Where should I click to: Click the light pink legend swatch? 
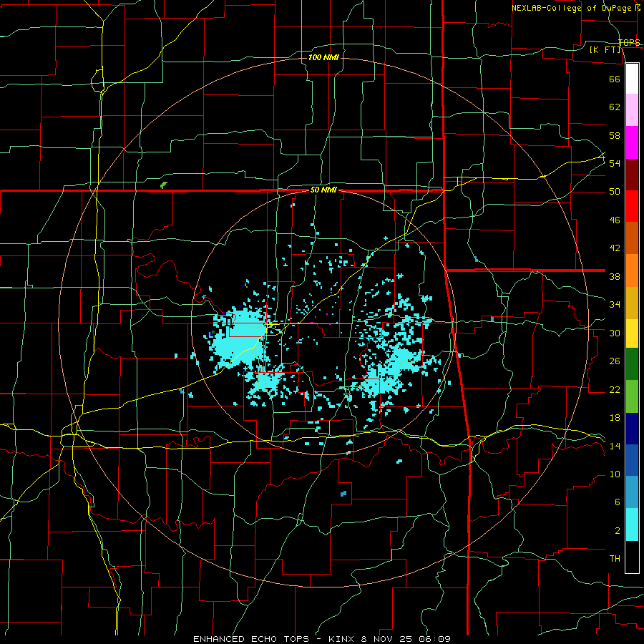[x=632, y=110]
